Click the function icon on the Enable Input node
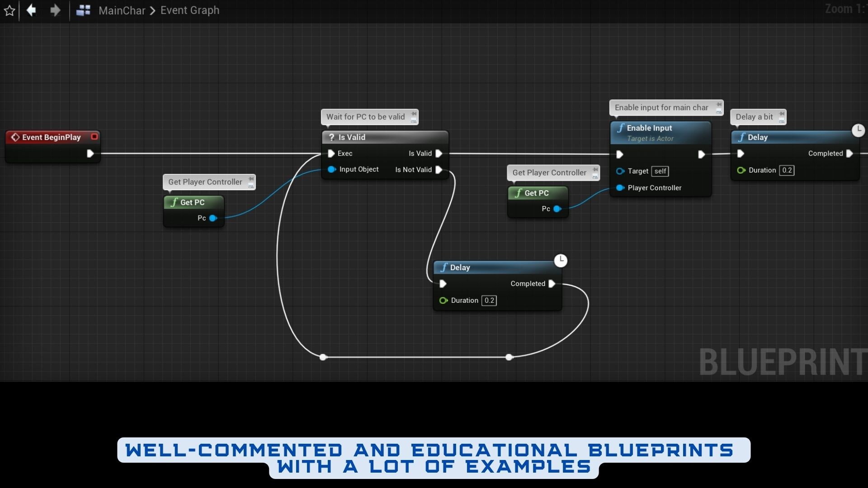This screenshot has height=488, width=868. [621, 128]
